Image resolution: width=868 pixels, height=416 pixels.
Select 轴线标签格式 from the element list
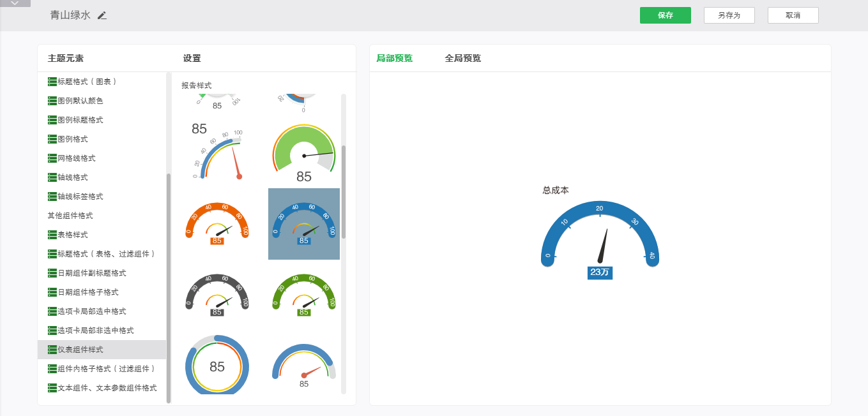pos(80,197)
